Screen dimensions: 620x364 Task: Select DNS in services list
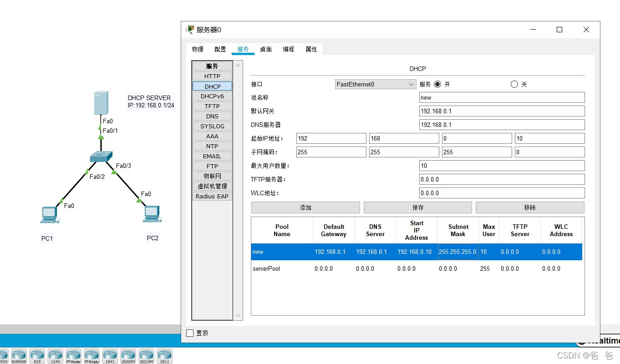tap(212, 116)
